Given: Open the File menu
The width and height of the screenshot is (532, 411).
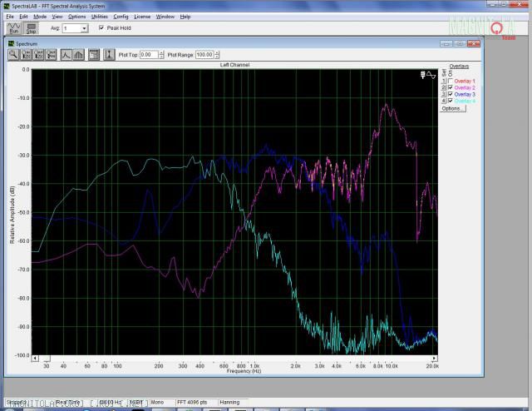Looking at the screenshot, I should [10, 17].
